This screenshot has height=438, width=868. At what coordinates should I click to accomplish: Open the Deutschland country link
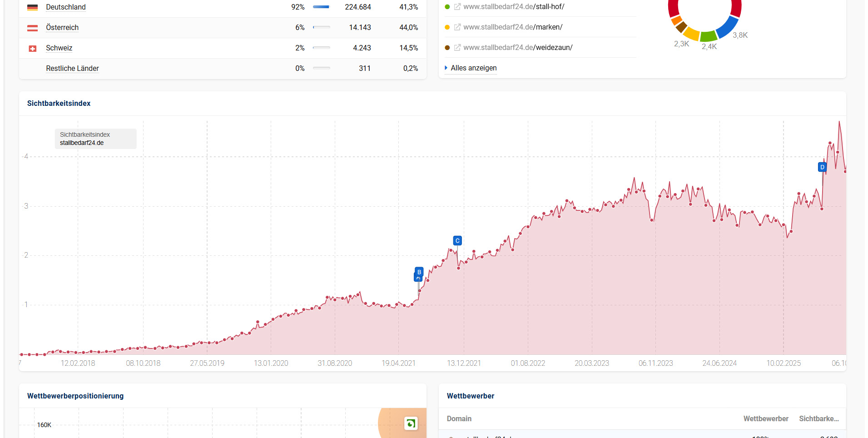66,7
